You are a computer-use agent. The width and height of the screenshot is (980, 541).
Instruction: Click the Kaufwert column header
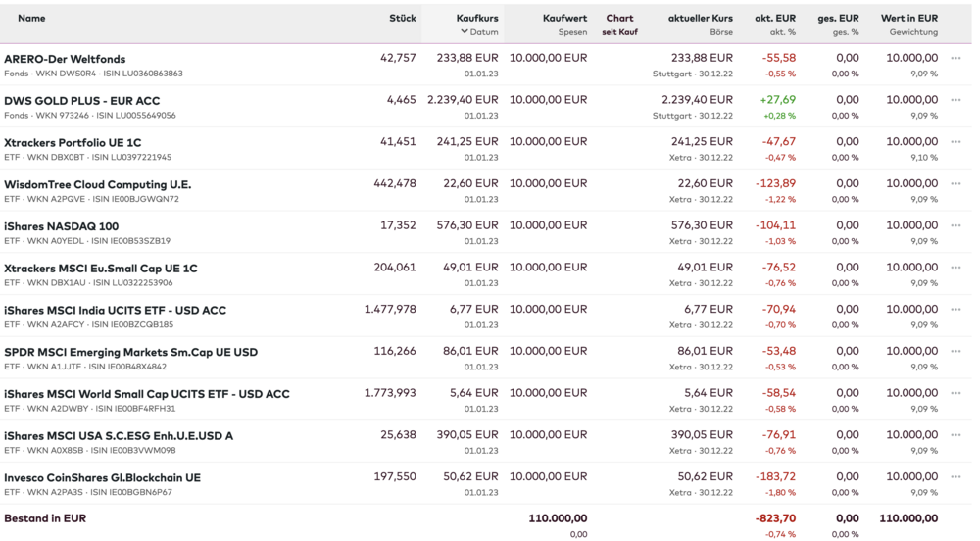[564, 18]
